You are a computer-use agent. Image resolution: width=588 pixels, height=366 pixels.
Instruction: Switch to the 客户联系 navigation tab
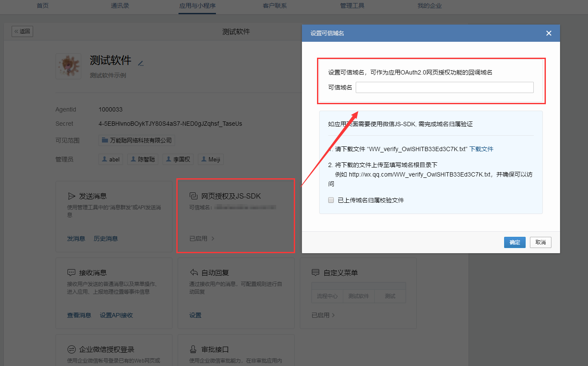274,6
